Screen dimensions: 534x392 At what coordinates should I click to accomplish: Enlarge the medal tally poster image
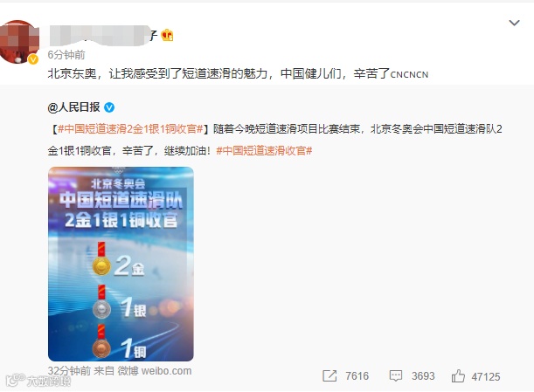point(121,264)
